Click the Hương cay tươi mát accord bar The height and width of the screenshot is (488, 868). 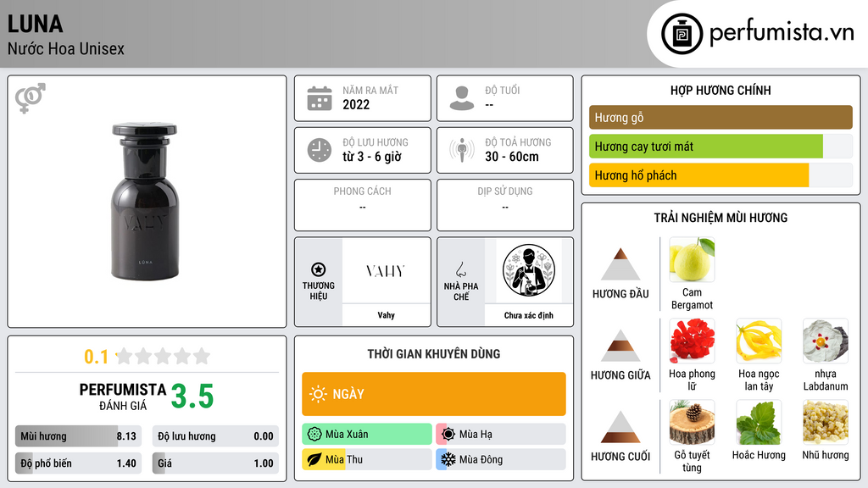coord(721,146)
